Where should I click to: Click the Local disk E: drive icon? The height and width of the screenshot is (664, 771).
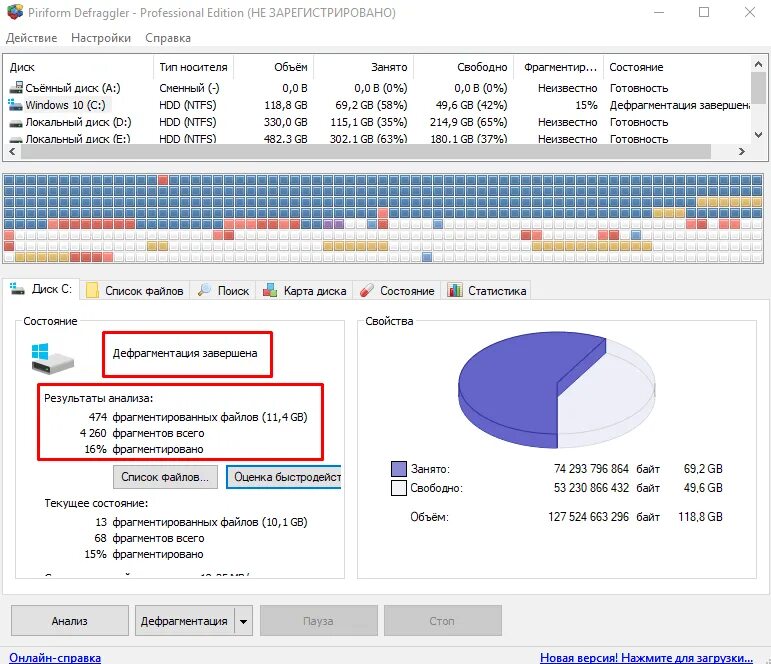point(16,140)
